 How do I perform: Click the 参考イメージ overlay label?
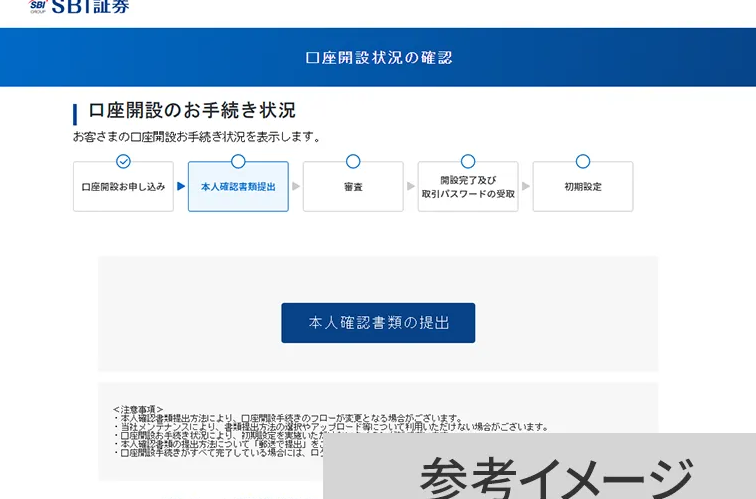555,476
